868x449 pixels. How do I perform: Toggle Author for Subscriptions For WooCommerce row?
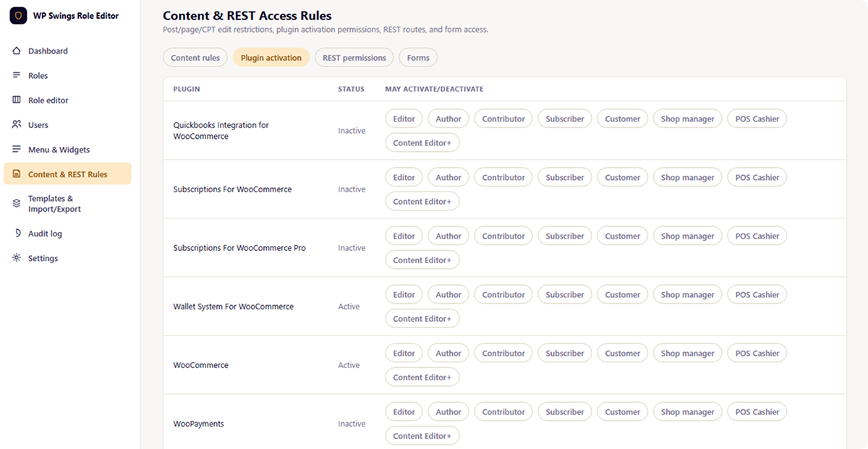pyautogui.click(x=448, y=177)
